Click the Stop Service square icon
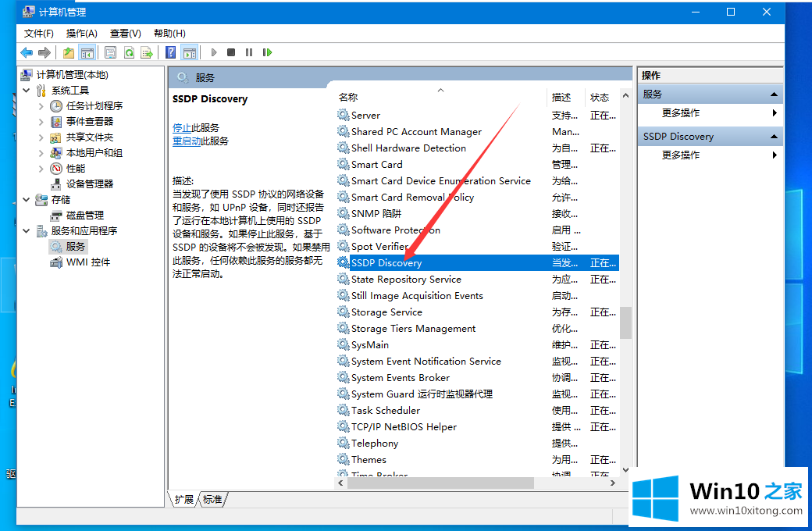The image size is (812, 531). [x=231, y=52]
